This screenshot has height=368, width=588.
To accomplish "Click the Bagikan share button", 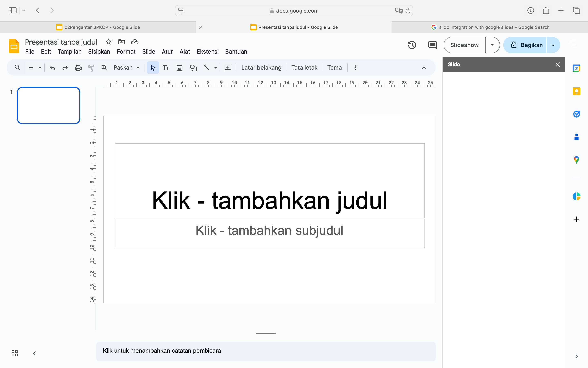I will [526, 45].
